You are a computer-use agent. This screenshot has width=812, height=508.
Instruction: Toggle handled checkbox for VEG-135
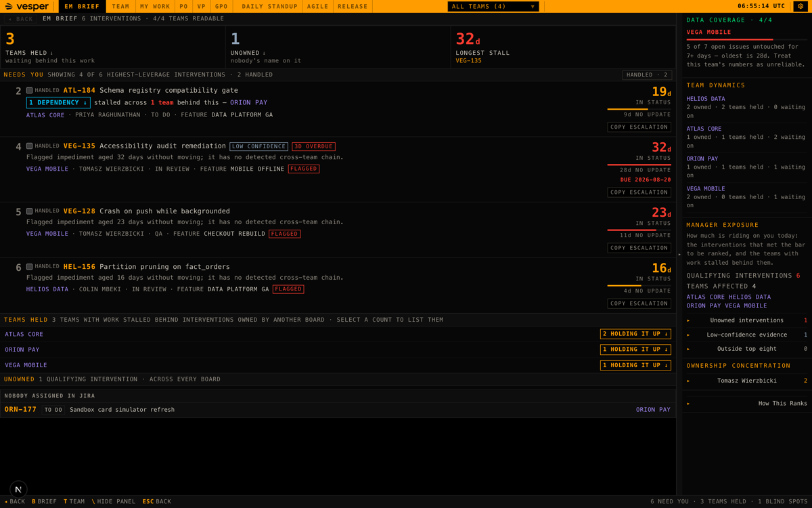[29, 146]
